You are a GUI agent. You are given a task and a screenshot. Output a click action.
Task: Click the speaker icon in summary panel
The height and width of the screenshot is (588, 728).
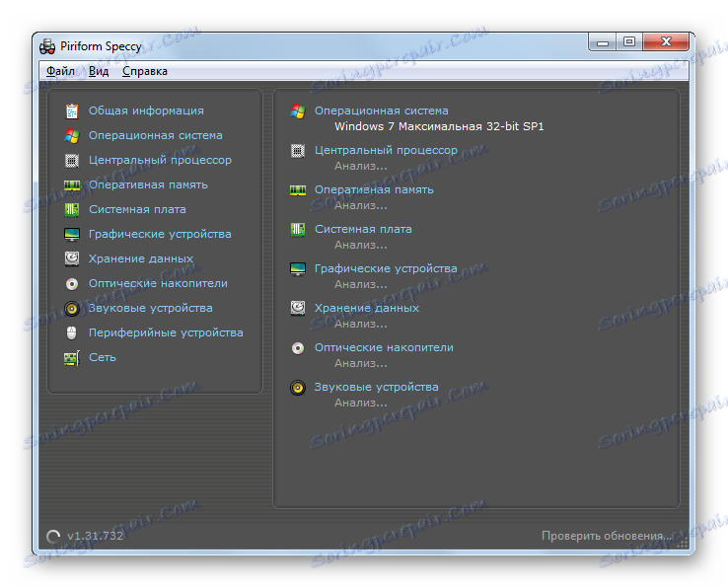coord(298,388)
